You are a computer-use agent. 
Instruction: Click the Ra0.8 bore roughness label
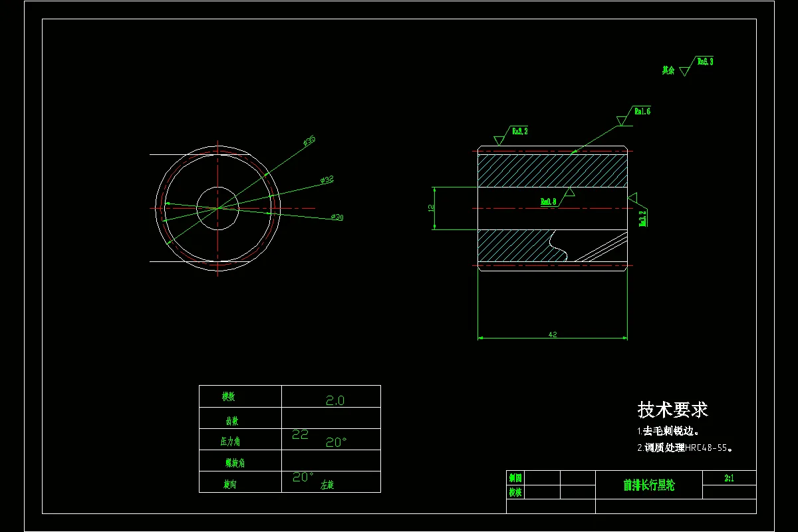(x=548, y=201)
